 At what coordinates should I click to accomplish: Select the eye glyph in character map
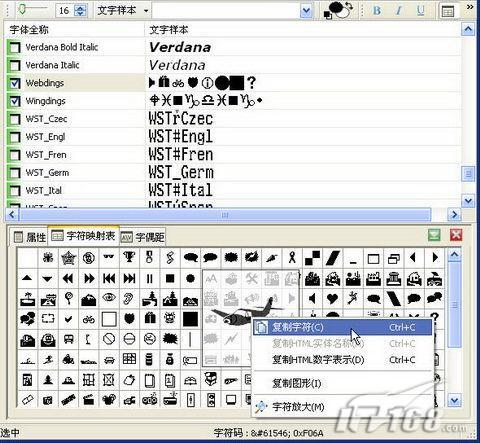coord(109,298)
